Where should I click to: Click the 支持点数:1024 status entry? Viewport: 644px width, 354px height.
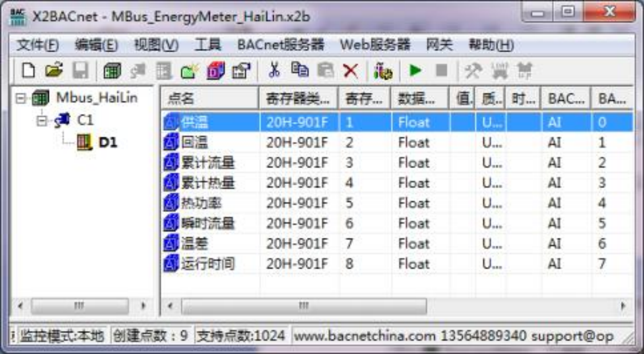click(x=241, y=335)
